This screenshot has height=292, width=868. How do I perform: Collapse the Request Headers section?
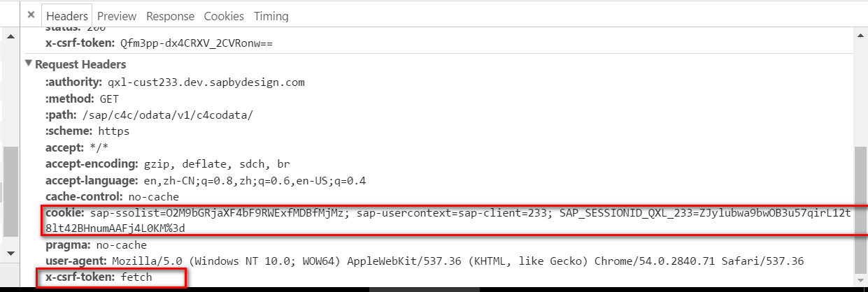pos(29,64)
